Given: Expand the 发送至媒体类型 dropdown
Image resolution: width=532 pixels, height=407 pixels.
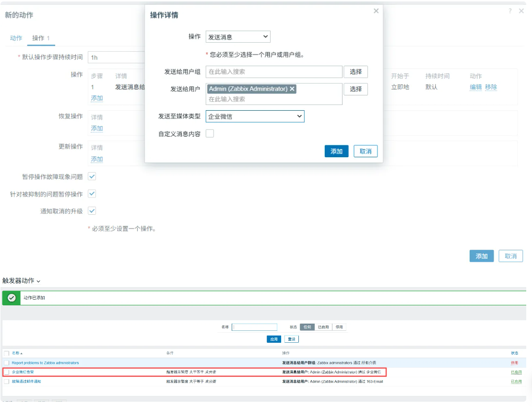Looking at the screenshot, I should [x=255, y=116].
